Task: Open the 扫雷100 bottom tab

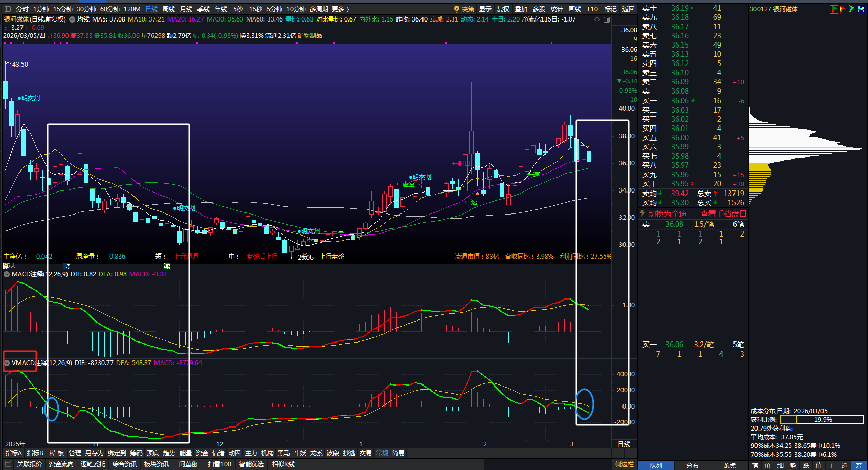Action: point(219,464)
